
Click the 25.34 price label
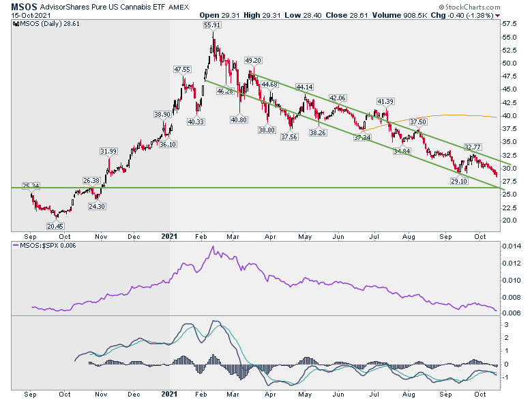pyautogui.click(x=31, y=186)
